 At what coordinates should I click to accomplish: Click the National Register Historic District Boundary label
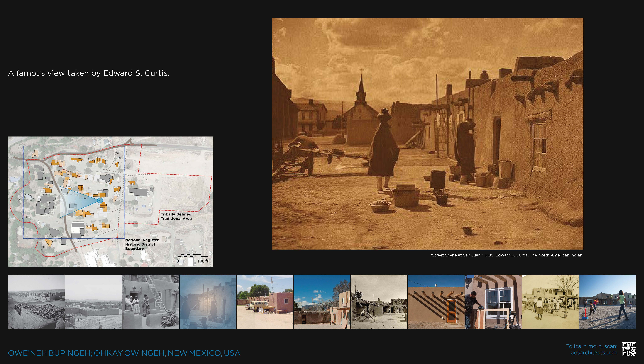(142, 244)
